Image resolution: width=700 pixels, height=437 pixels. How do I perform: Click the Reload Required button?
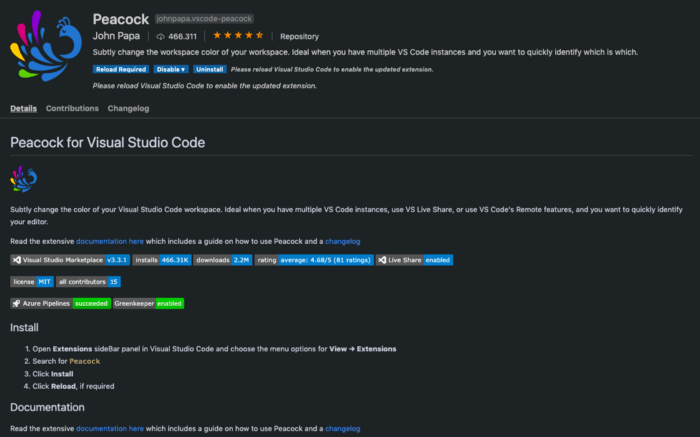click(x=121, y=69)
